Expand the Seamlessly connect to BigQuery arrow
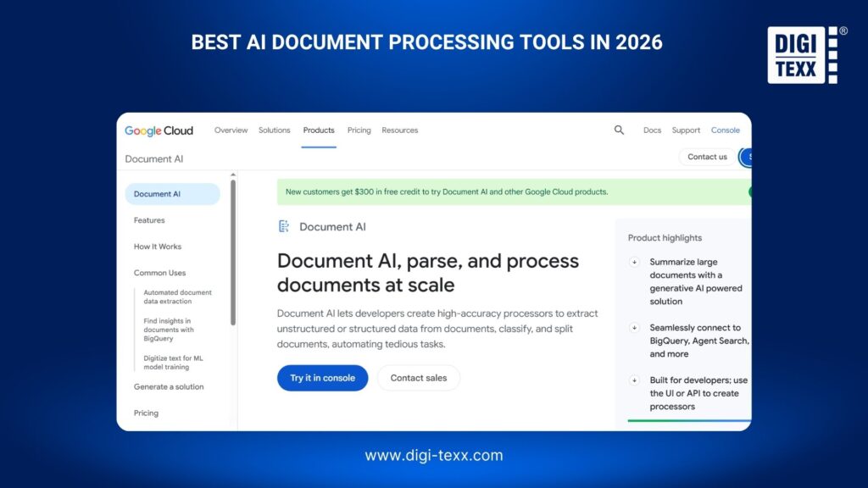This screenshot has height=488, width=868. [634, 328]
